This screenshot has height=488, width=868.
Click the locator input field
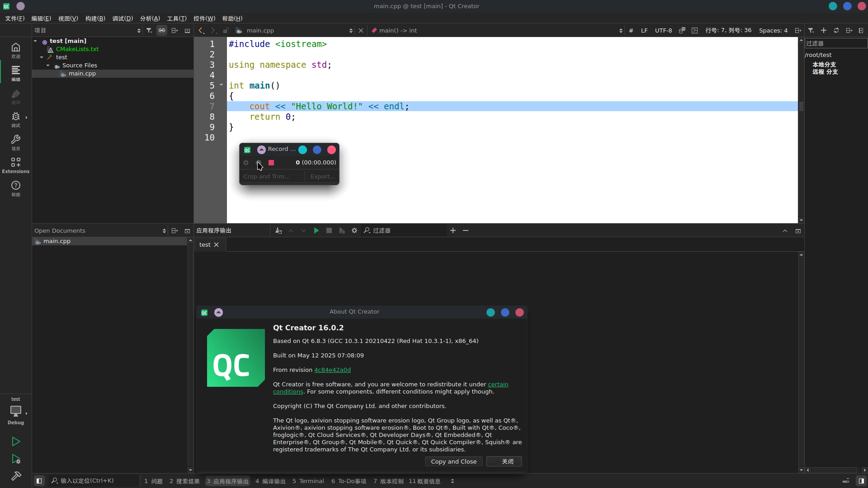[x=94, y=481]
